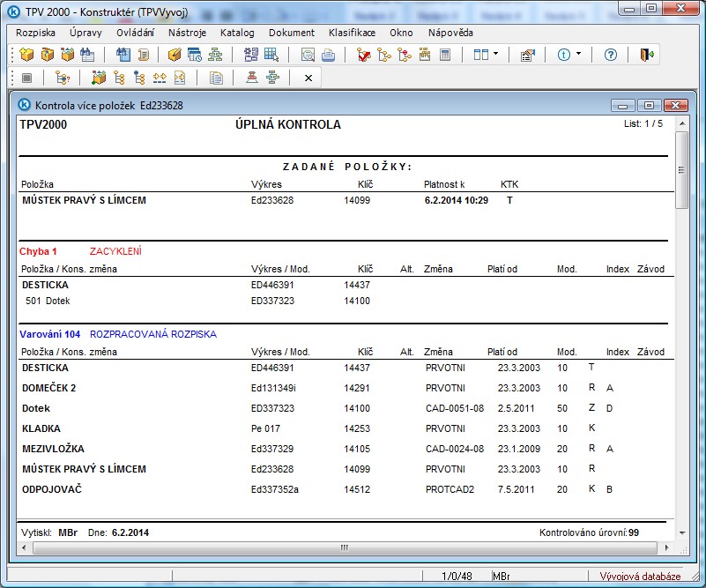Click the red ZACYKLENÍ error label
Viewport: 706px width, 588px height.
coord(115,251)
